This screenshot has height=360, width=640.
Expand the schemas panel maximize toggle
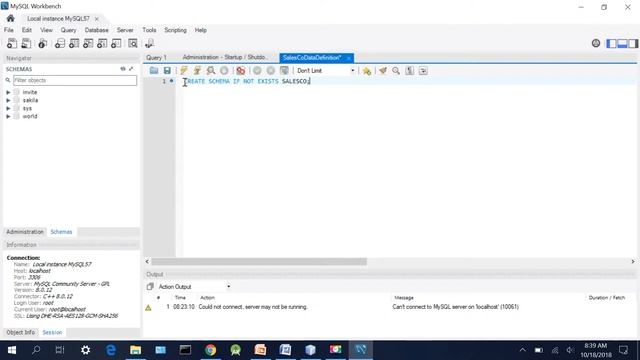click(x=131, y=69)
